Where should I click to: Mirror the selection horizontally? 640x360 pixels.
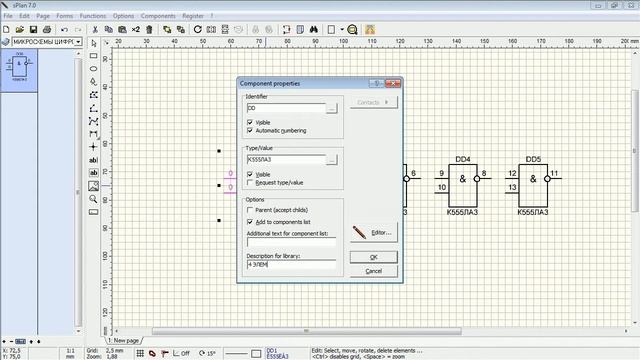coord(211,29)
